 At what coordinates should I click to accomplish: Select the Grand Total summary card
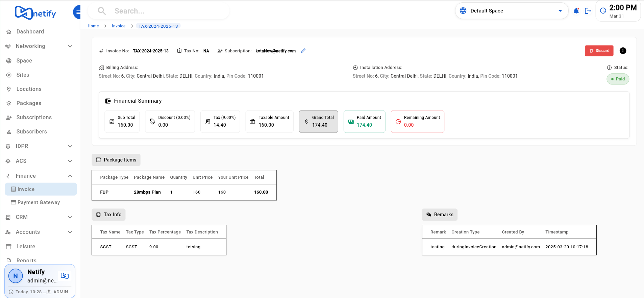pyautogui.click(x=318, y=122)
